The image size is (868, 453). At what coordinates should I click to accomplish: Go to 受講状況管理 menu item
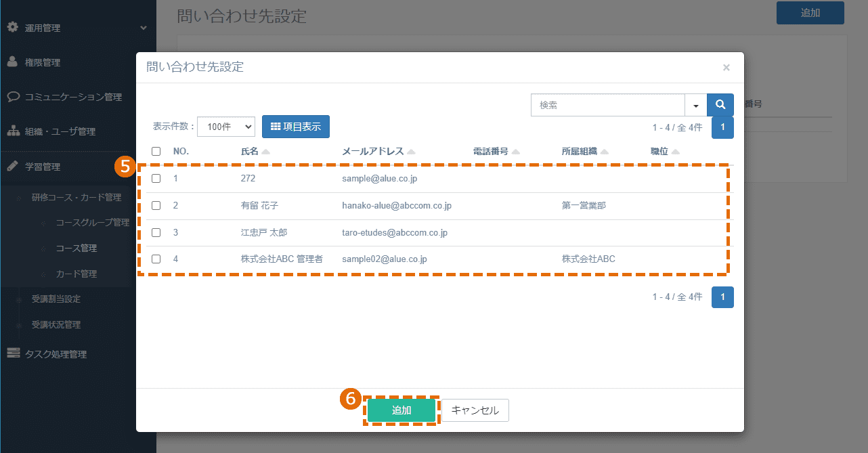[56, 324]
